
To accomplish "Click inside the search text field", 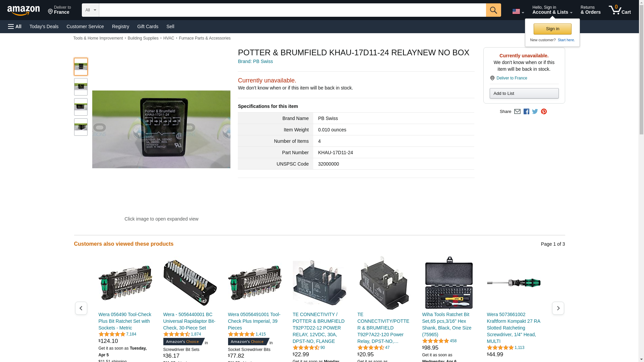I will (x=292, y=10).
